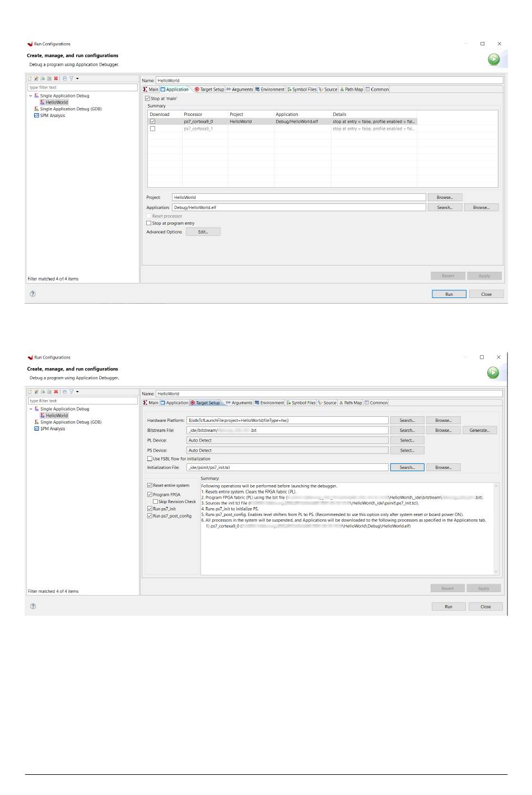This screenshot has width=532, height=795.
Task: Click Generate button for Bitstream File
Action: coord(479,430)
